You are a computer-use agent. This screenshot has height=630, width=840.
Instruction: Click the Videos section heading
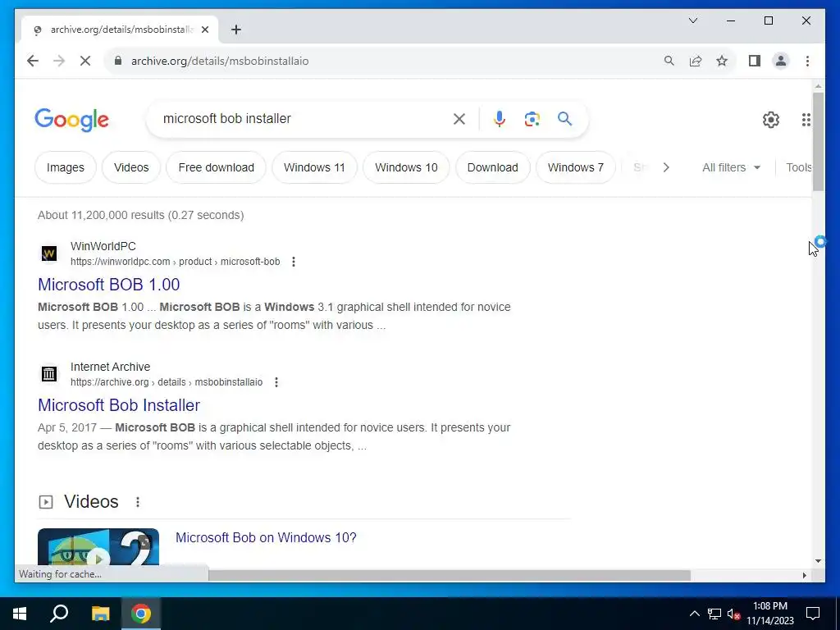click(91, 502)
